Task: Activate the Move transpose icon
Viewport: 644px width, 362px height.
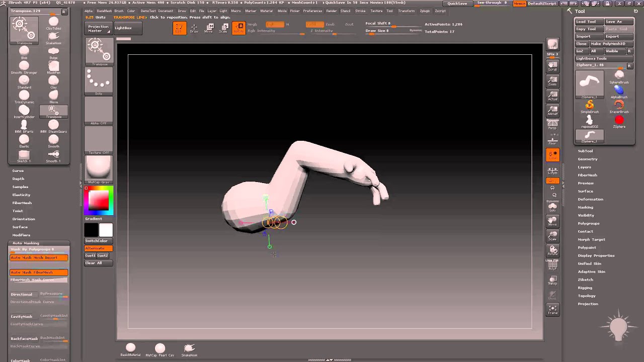Action: (x=209, y=28)
